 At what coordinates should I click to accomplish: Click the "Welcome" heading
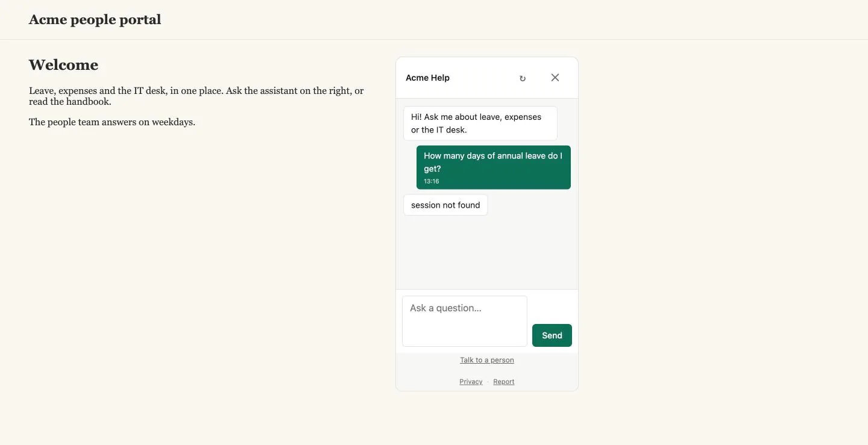[63, 65]
